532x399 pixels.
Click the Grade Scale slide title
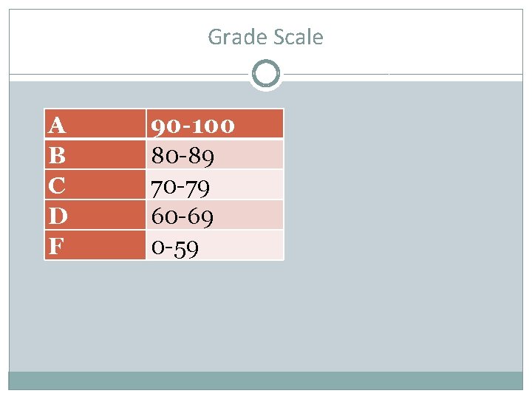[265, 37]
